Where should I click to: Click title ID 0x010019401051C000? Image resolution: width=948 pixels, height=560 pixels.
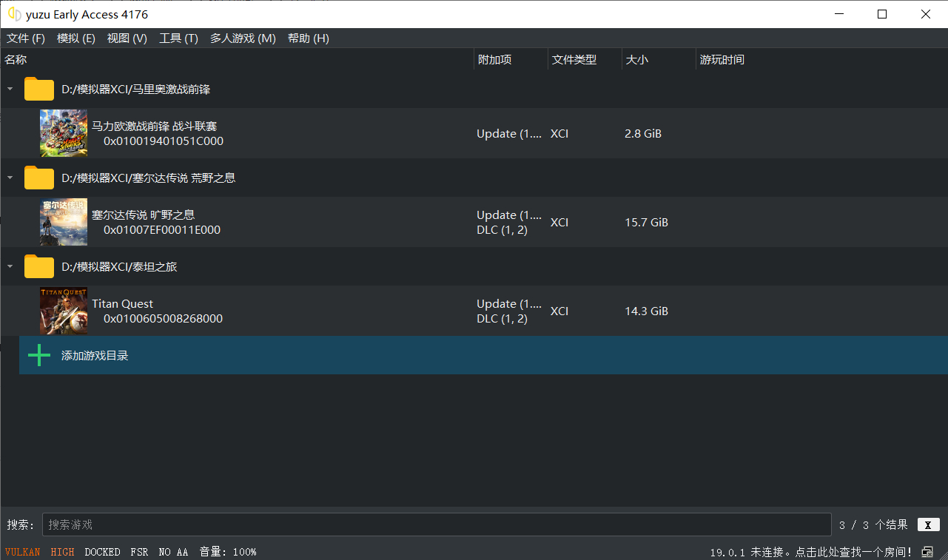(x=164, y=141)
